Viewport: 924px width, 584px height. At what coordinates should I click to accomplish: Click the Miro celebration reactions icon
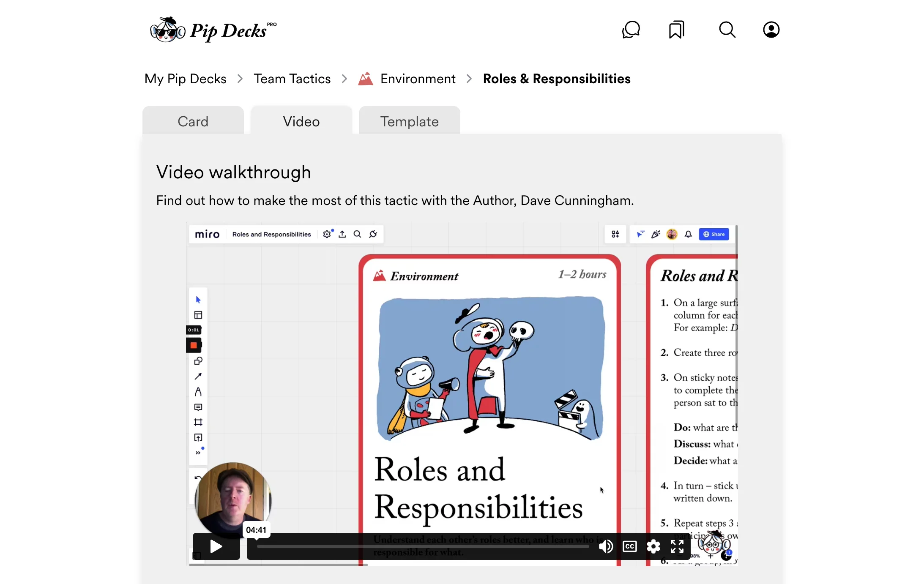656,234
